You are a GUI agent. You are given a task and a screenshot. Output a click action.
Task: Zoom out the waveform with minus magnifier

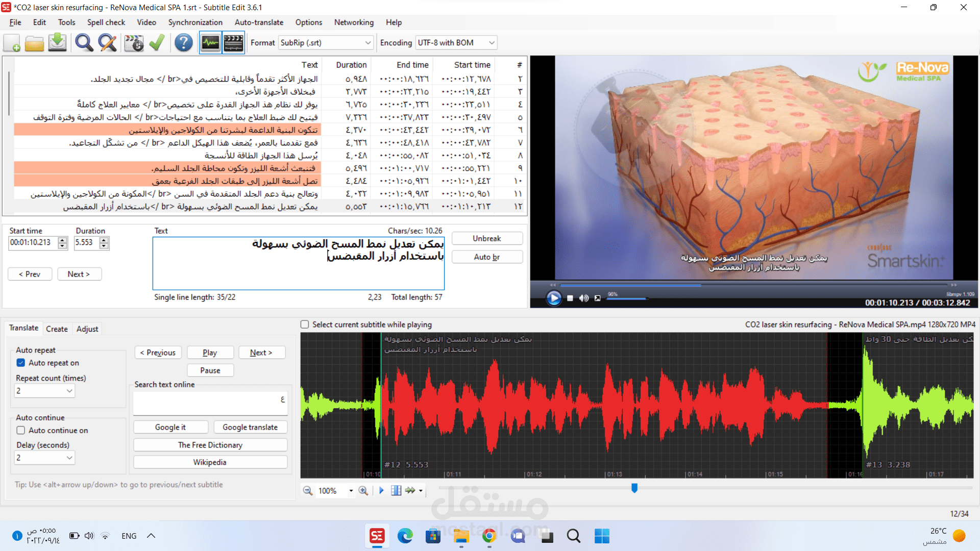coord(308,491)
